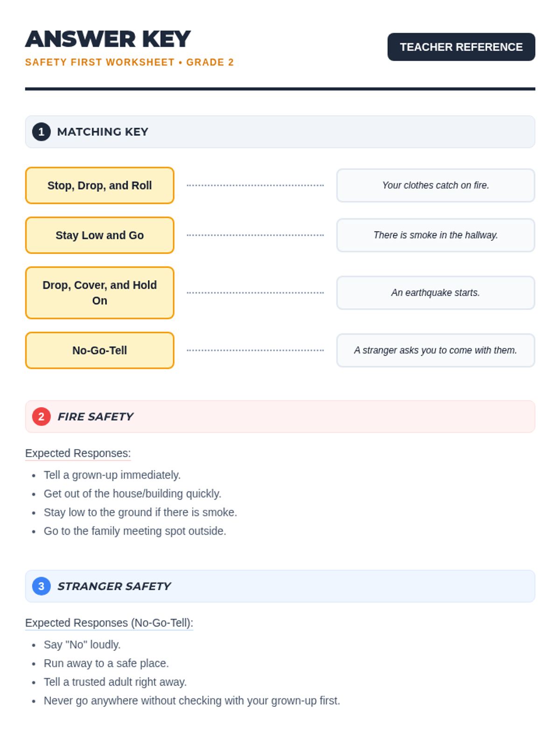Click the STRANGER SAFETY section header
Image resolution: width=560 pixels, height=747 pixels.
pos(114,586)
